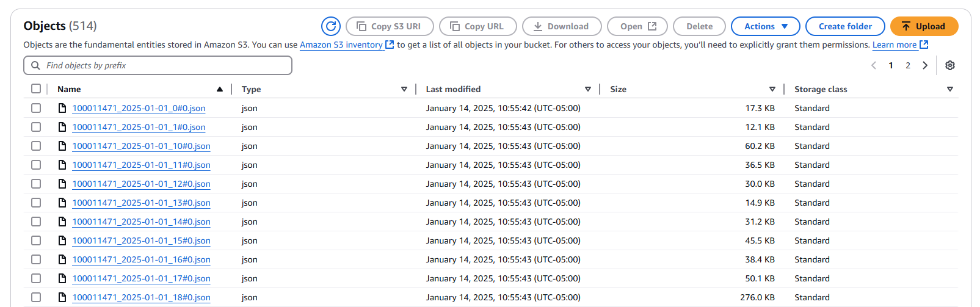Screen dimensions: 980x307
Task: Click the Copy S3 URI button
Action: 390,26
